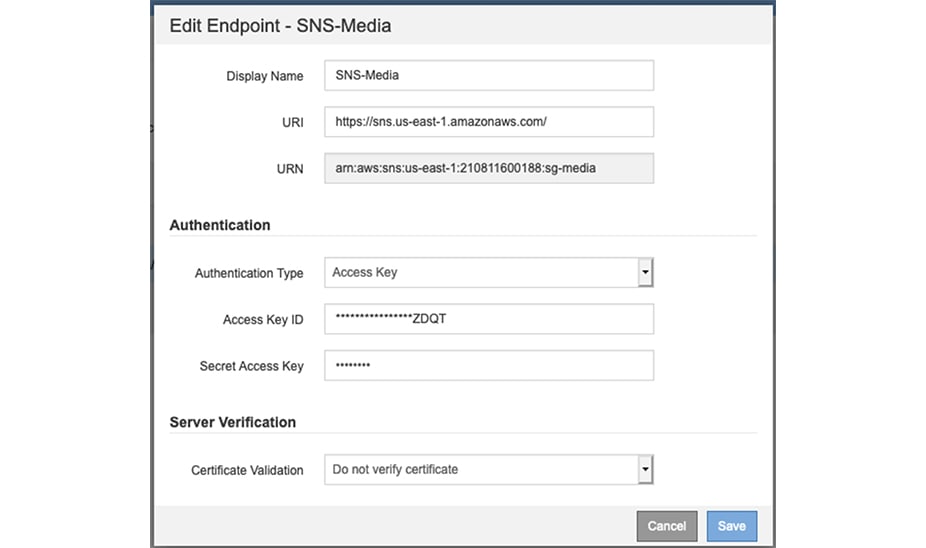Click the "Edit Endpoint - SNS-Media" dialog title
The width and height of the screenshot is (926, 548).
(x=280, y=26)
